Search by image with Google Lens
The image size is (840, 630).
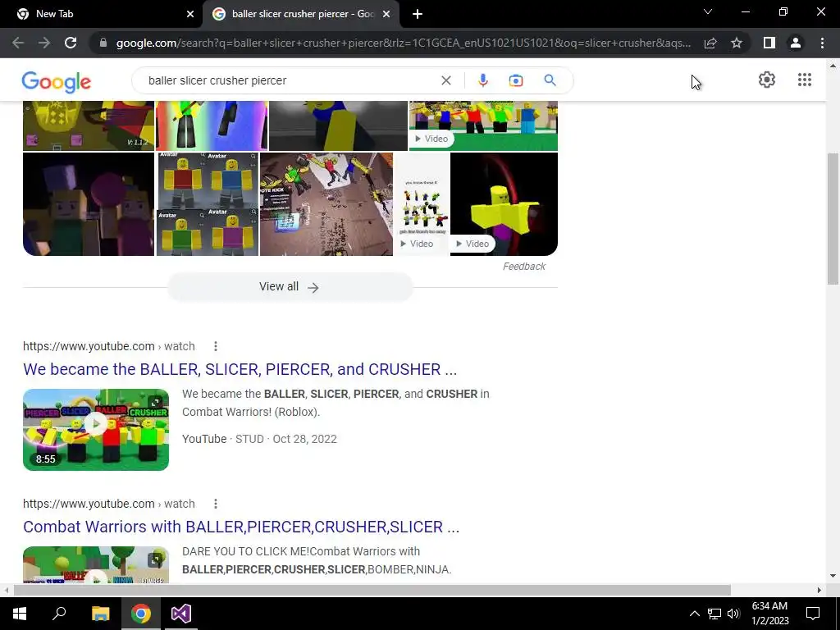[x=516, y=80]
